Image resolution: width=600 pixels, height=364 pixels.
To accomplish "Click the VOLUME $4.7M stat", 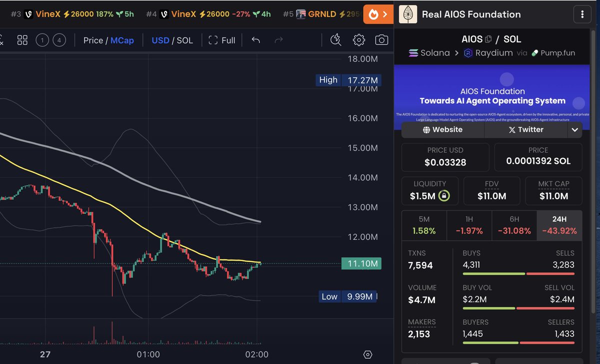I will 422,294.
